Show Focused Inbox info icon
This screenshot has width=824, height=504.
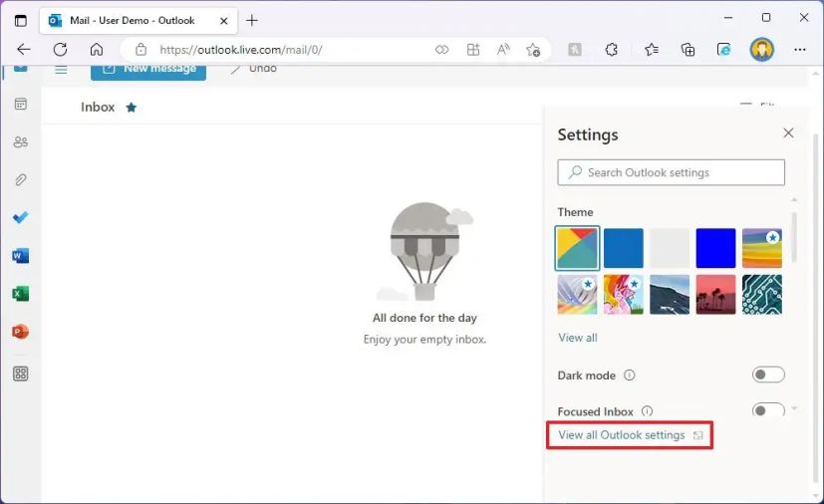pos(647,411)
